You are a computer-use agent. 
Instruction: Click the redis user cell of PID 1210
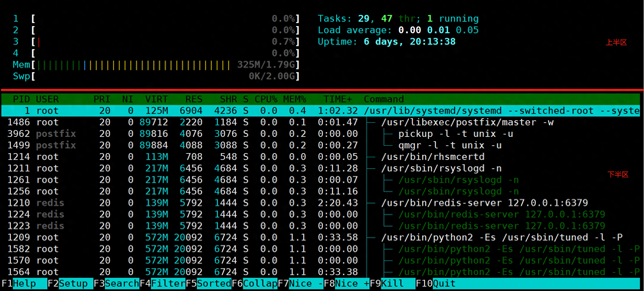(x=50, y=203)
